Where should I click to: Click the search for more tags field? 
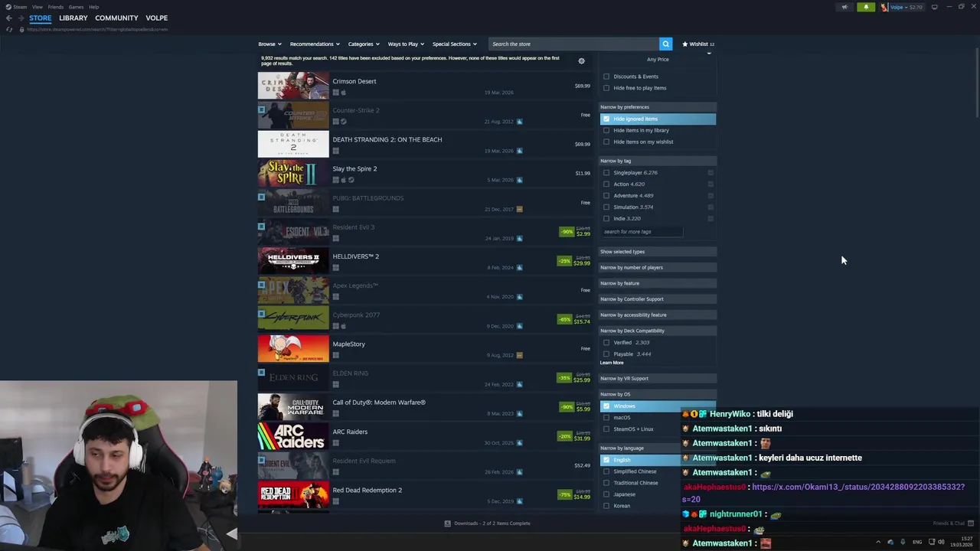[642, 232]
